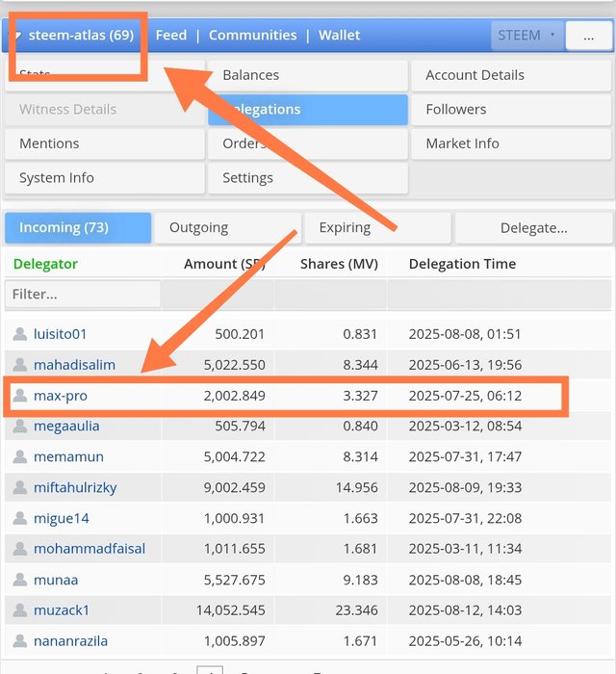The height and width of the screenshot is (674, 616).
Task: Select the Incoming (73) tab
Action: click(x=78, y=227)
